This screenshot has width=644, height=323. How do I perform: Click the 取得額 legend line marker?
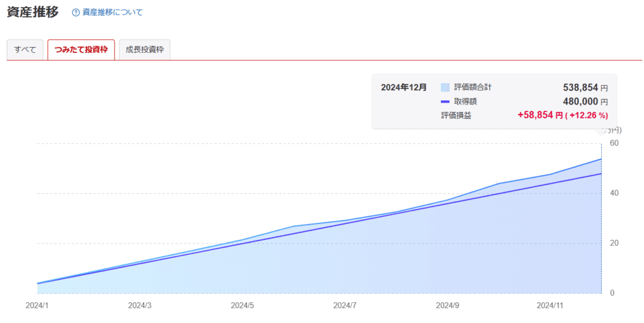(445, 101)
